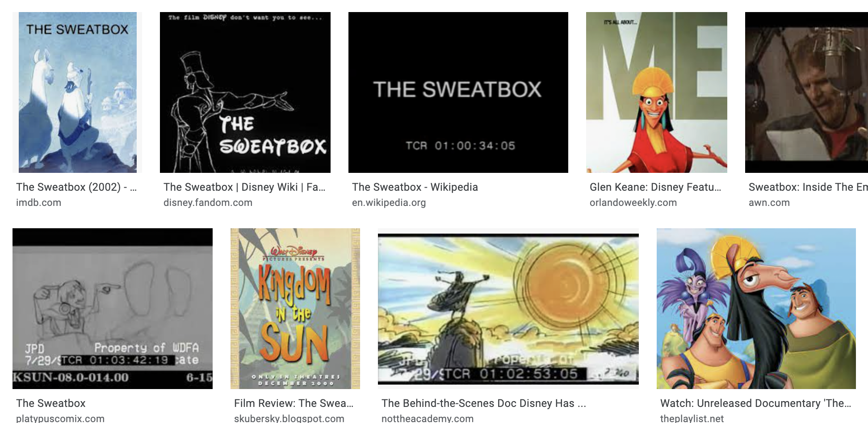
Task: Click 'The Sweatbox (2002) - ...' title link
Action: click(x=76, y=187)
